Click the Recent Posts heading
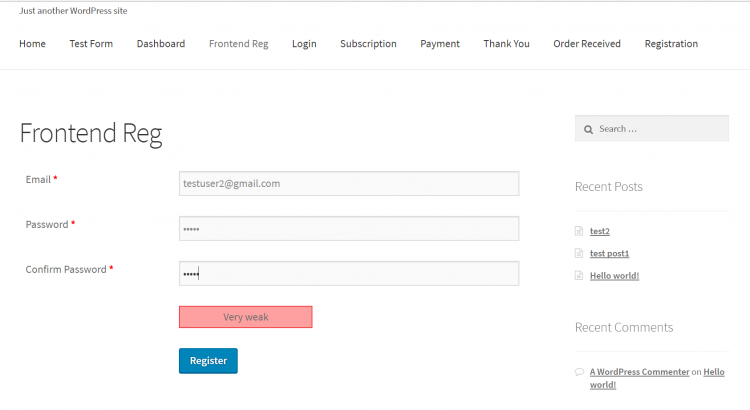Image resolution: width=750 pixels, height=410 pixels. pyautogui.click(x=608, y=187)
